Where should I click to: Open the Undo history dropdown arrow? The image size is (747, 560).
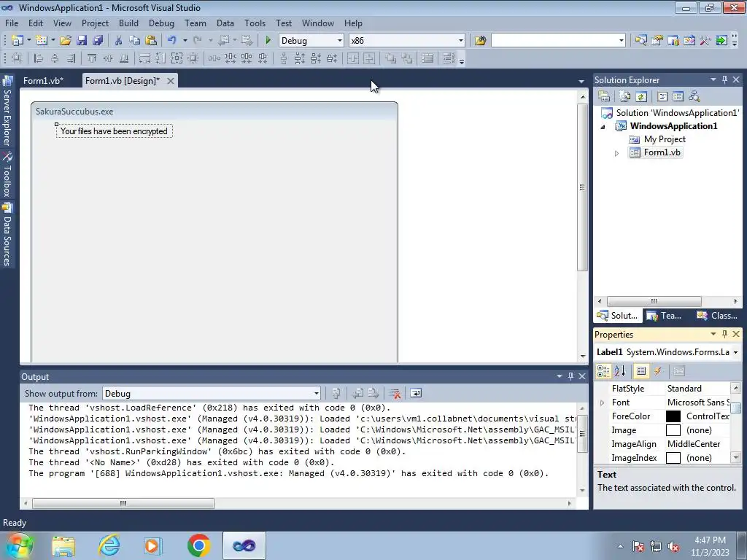185,41
